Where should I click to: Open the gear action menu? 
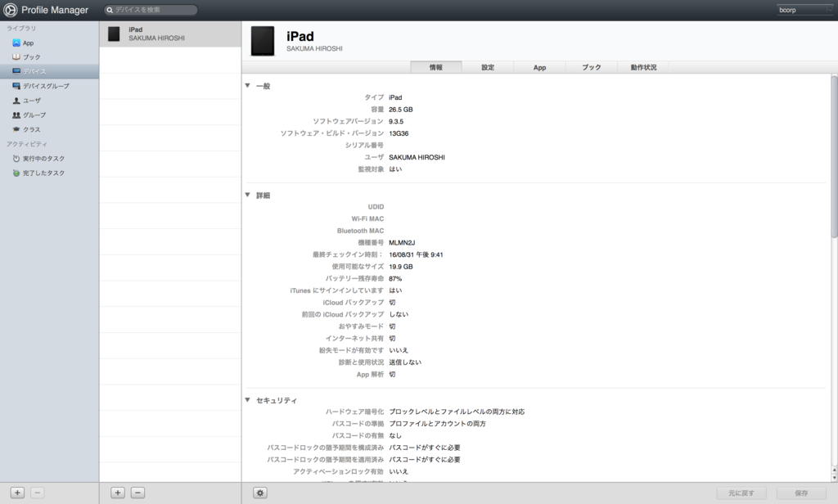pyautogui.click(x=260, y=493)
